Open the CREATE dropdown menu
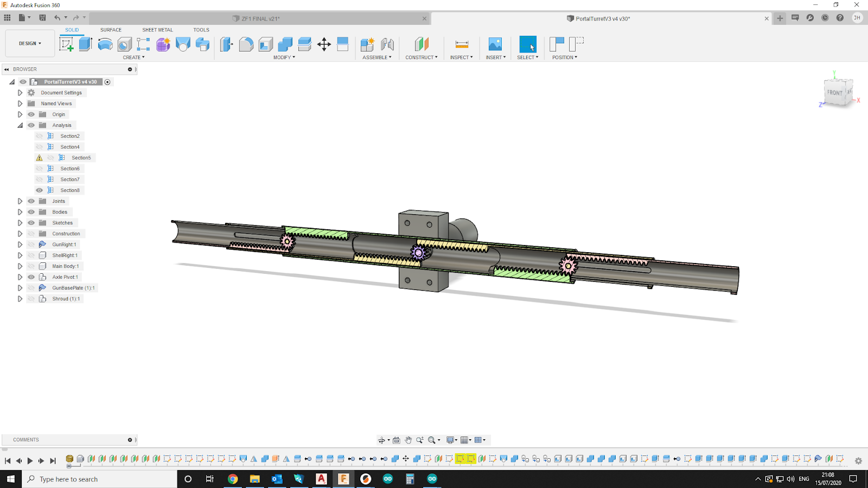868x488 pixels. point(133,57)
